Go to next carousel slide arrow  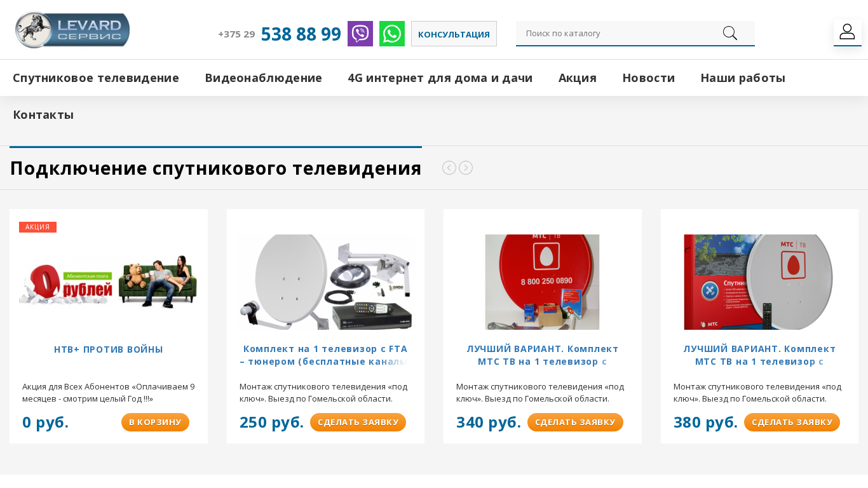(x=466, y=168)
